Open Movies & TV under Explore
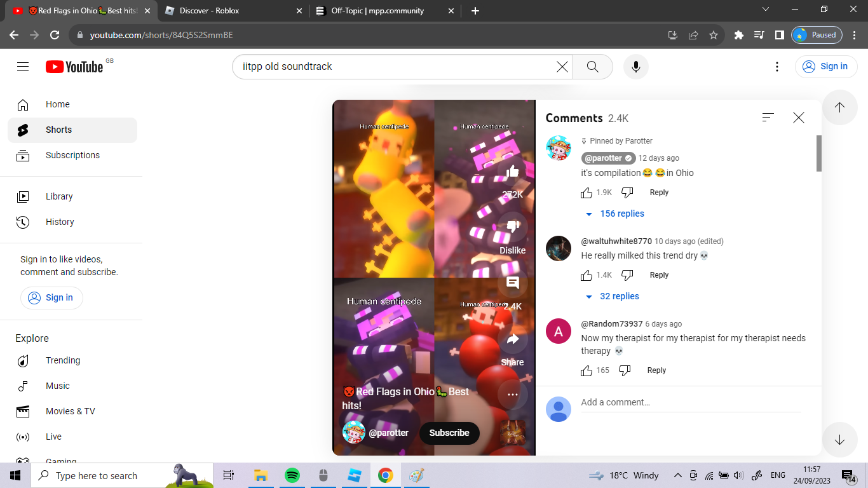 pos(72,411)
